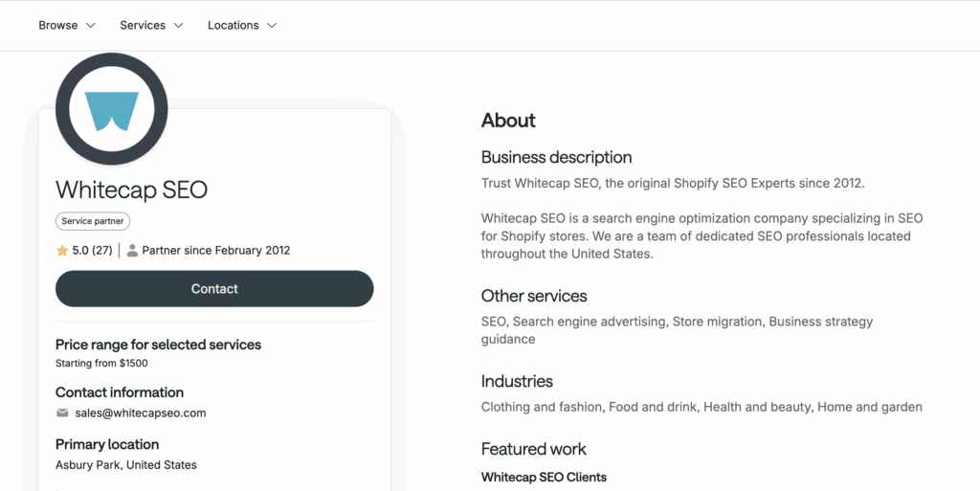Image resolution: width=980 pixels, height=491 pixels.
Task: Open the Services menu
Action: pyautogui.click(x=152, y=26)
